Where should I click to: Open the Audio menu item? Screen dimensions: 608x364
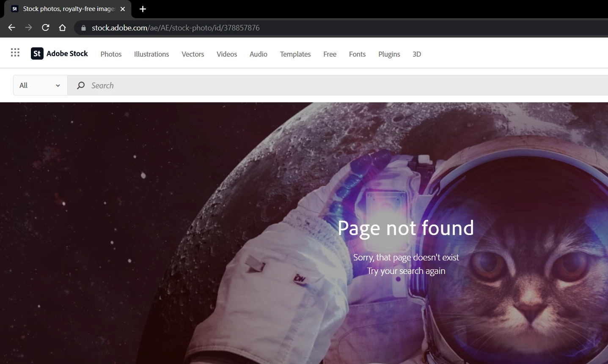pyautogui.click(x=259, y=54)
